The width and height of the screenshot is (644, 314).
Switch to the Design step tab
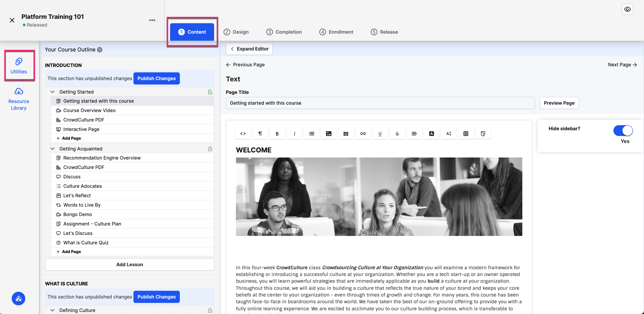[236, 32]
